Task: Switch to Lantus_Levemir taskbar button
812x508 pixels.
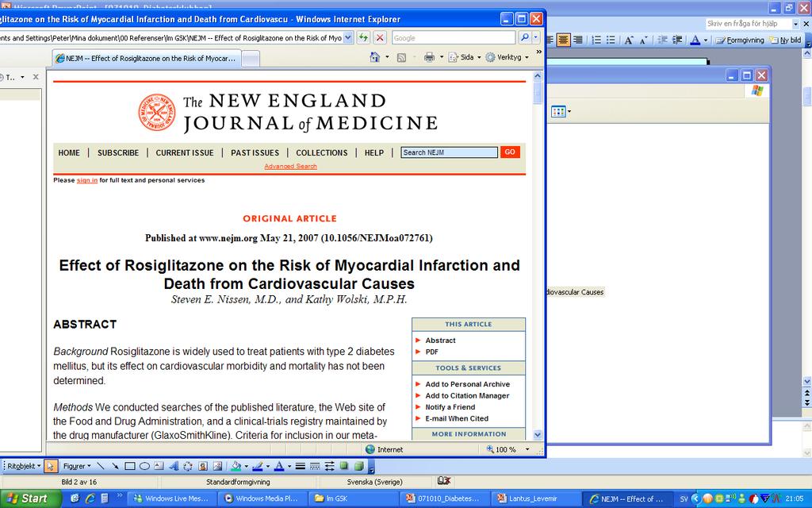Action: tap(537, 498)
